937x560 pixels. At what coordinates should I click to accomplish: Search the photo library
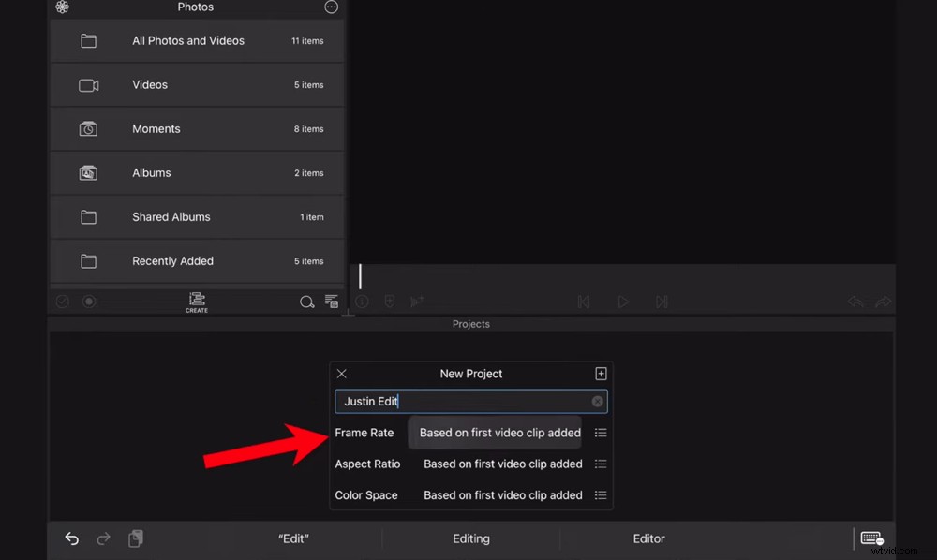[x=306, y=302]
